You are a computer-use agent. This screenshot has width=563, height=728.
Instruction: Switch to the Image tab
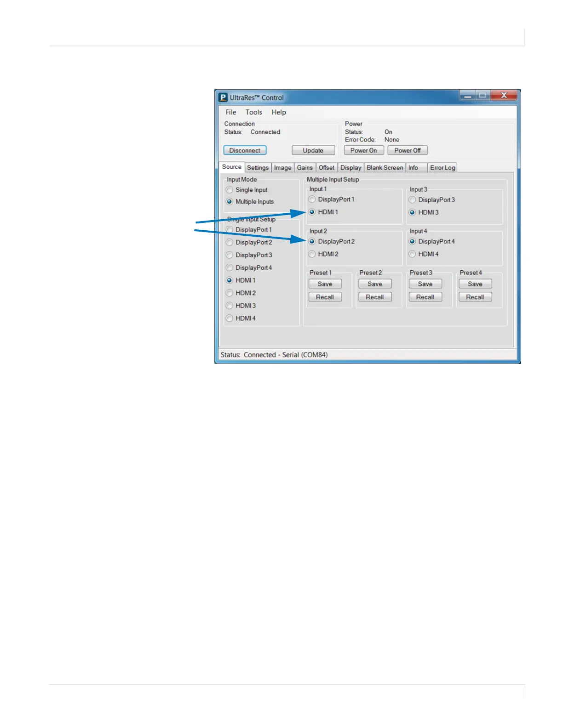click(282, 168)
